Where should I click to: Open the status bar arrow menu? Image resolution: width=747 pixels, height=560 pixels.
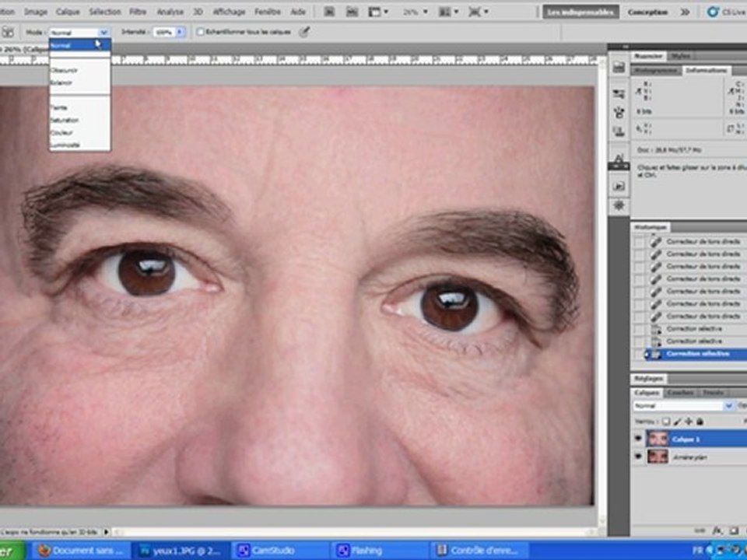tap(107, 531)
